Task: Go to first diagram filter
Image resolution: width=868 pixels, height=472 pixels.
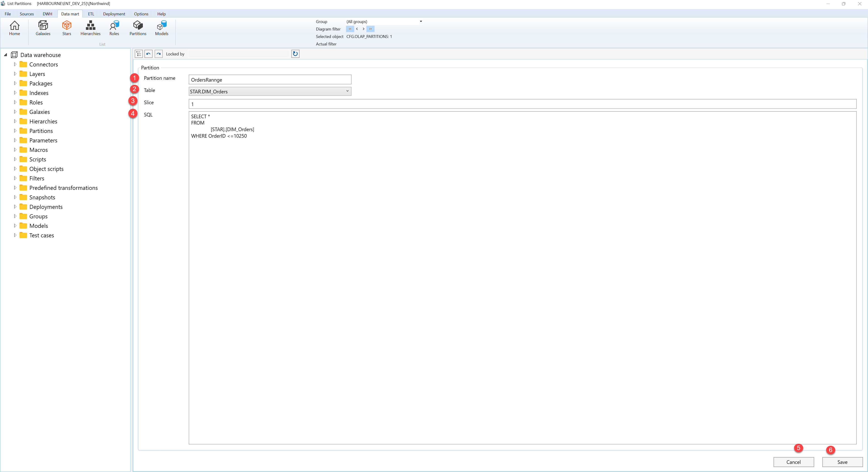Action: [350, 29]
